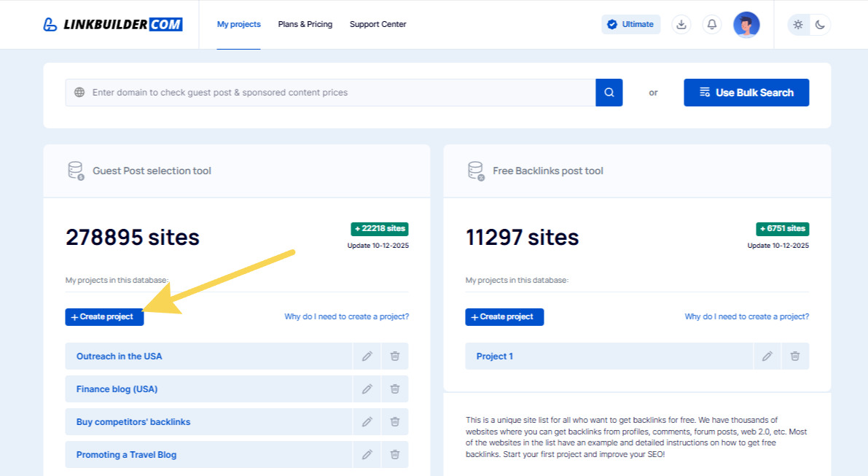Viewport: 868px width, 476px height.
Task: Open the Finance blog (USA) project
Action: click(x=117, y=389)
